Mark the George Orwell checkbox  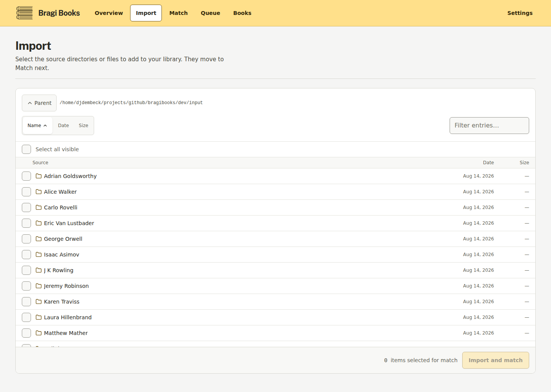26,239
